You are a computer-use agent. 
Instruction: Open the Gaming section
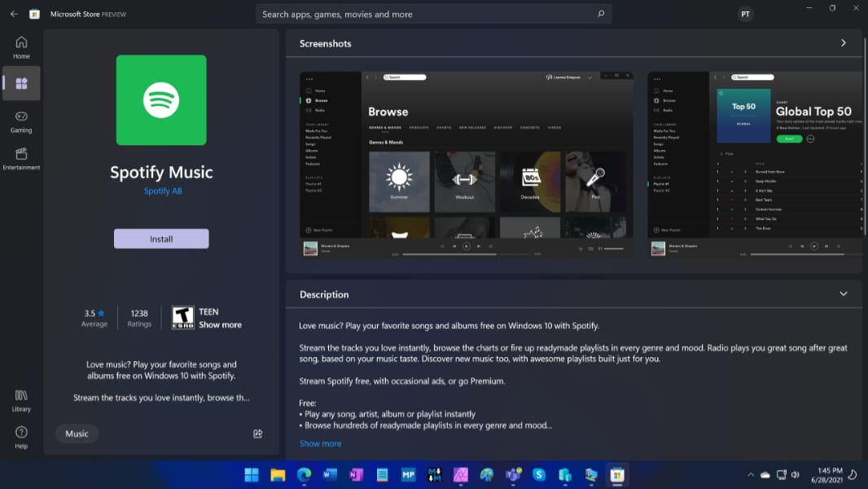pos(21,121)
